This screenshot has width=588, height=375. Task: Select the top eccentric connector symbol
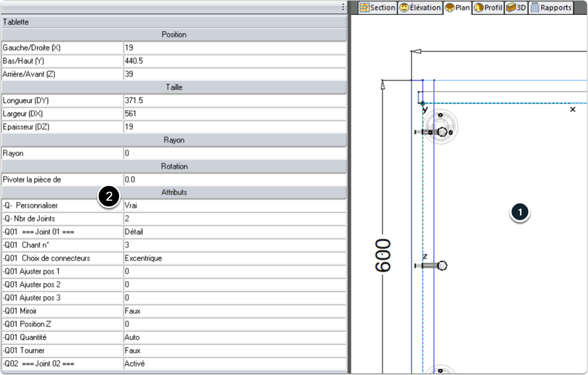pos(442,132)
